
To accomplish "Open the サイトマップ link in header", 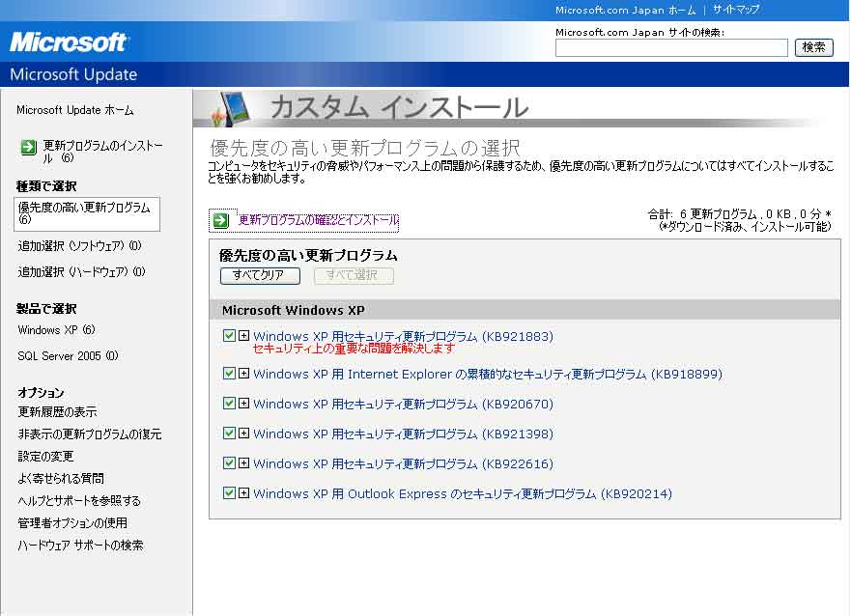I will (x=736, y=10).
